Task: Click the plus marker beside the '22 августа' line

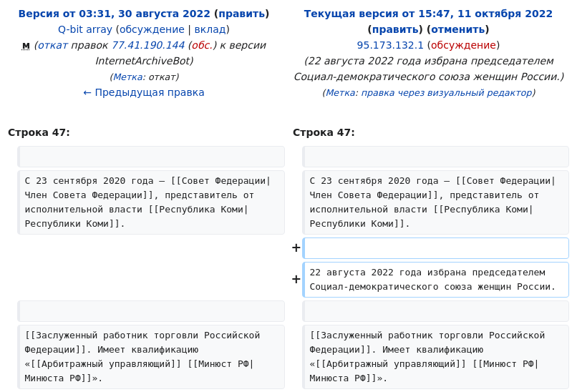Action: tap(296, 279)
